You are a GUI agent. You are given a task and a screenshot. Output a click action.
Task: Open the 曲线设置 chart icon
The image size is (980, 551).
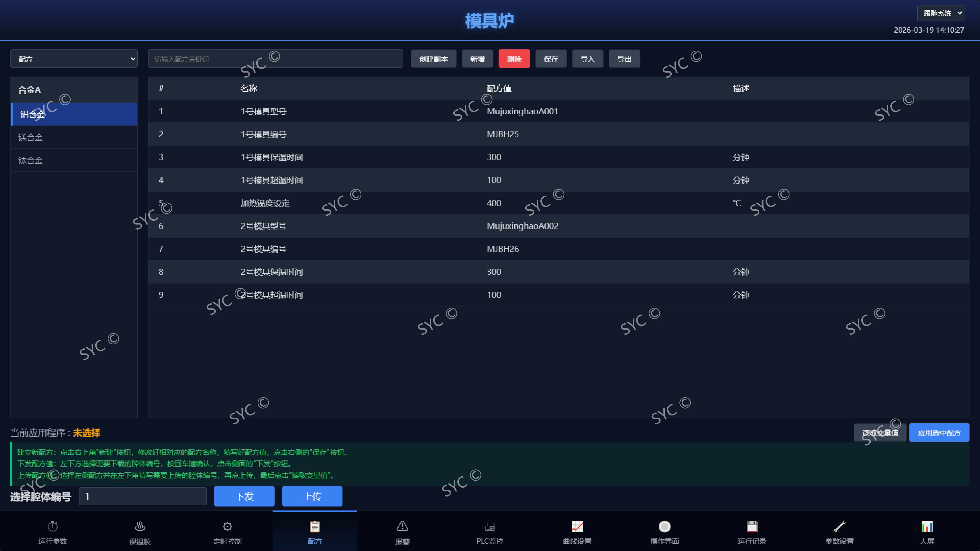tap(577, 526)
